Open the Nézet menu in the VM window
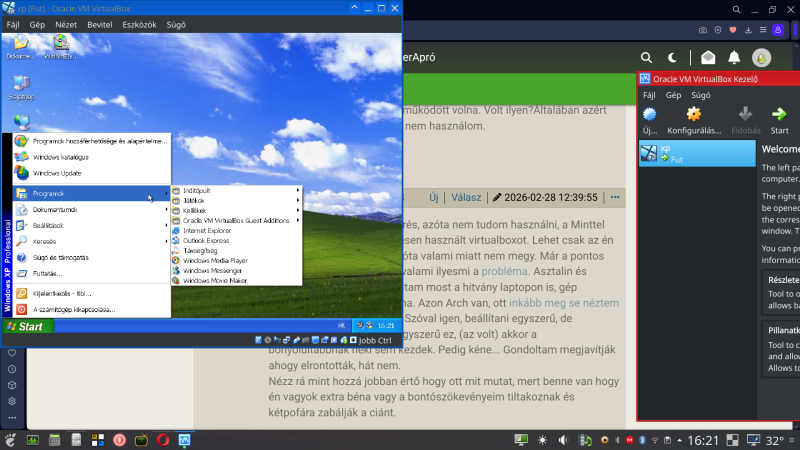Screen dimensions: 800x450 [x=66, y=24]
